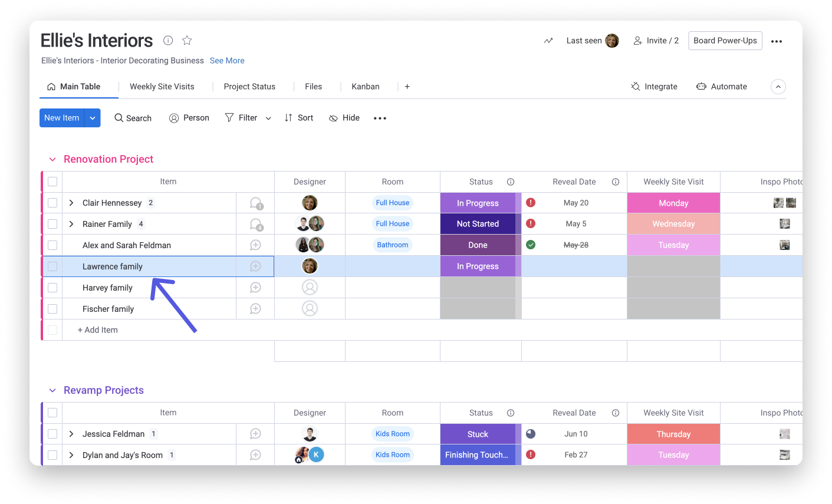Star the Ellie's Interiors board

pos(187,40)
